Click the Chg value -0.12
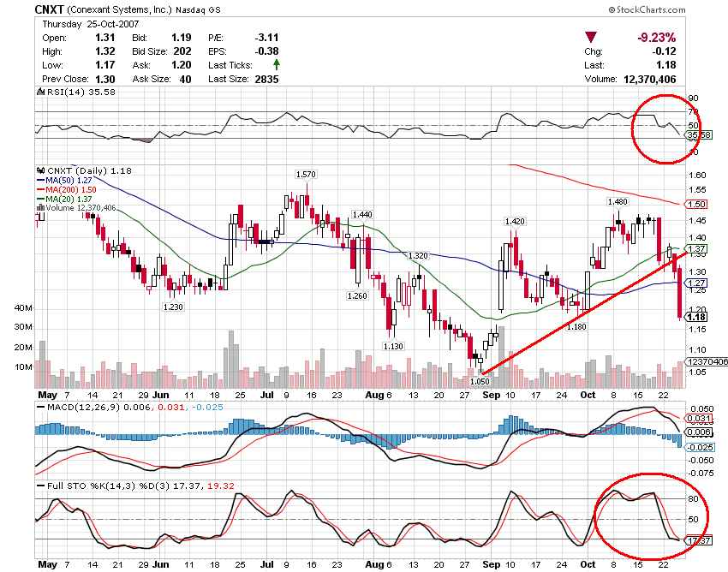 [x=664, y=51]
